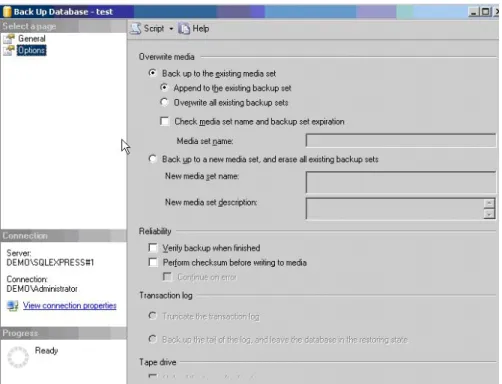Viewport: 502px width, 384px height.
Task: Enable Check media set name and expiration
Action: pos(165,121)
